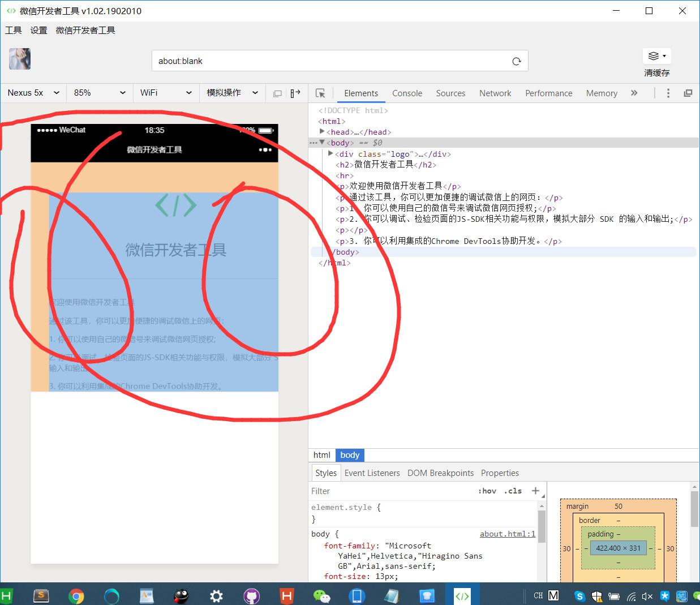
Task: Switch to the Memory tab
Action: [x=602, y=93]
